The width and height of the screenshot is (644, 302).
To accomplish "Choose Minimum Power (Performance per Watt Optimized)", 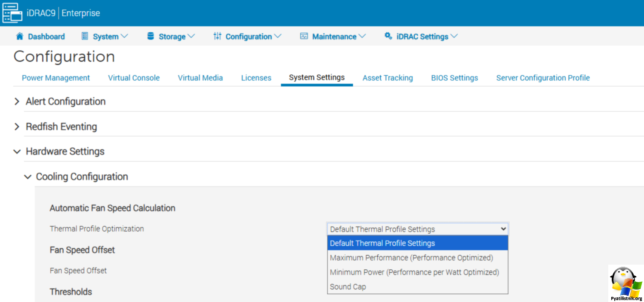I will coord(418,272).
